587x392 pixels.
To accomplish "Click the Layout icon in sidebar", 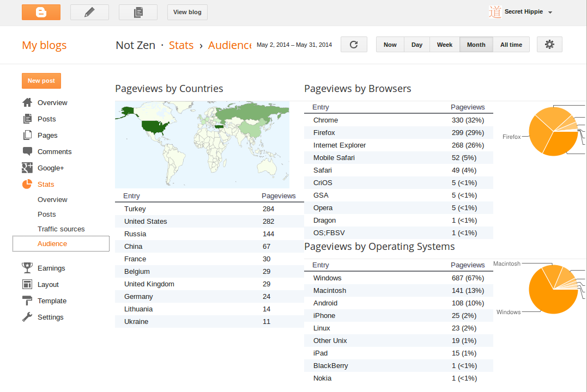I will [27, 284].
